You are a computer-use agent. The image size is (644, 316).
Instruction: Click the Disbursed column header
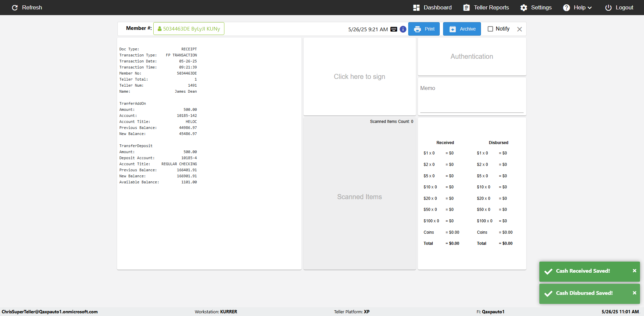pyautogui.click(x=498, y=143)
